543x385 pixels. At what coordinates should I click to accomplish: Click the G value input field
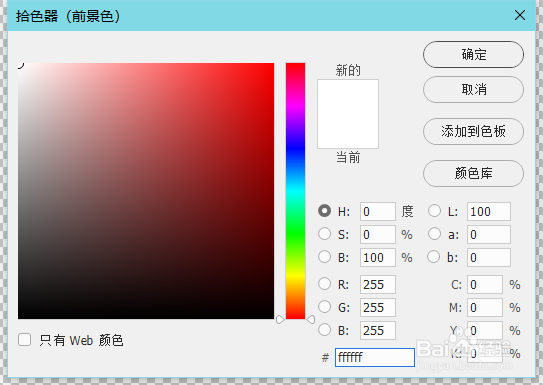[x=378, y=307]
